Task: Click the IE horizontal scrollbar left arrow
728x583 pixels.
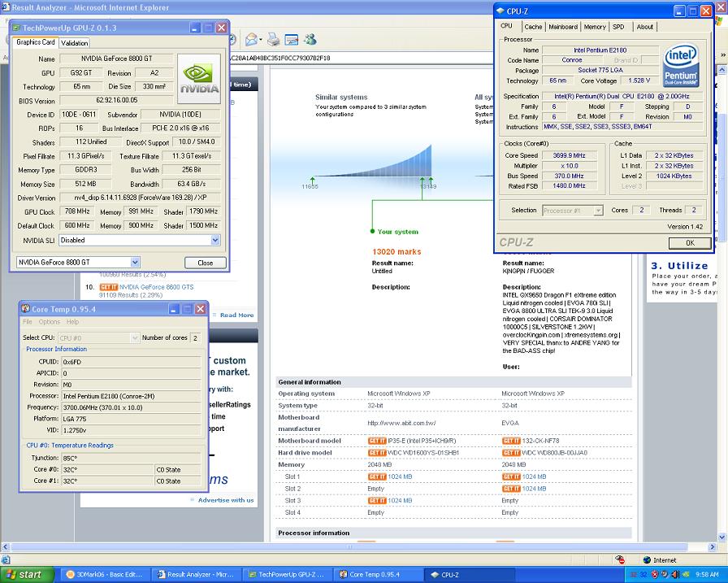Action: point(6,547)
